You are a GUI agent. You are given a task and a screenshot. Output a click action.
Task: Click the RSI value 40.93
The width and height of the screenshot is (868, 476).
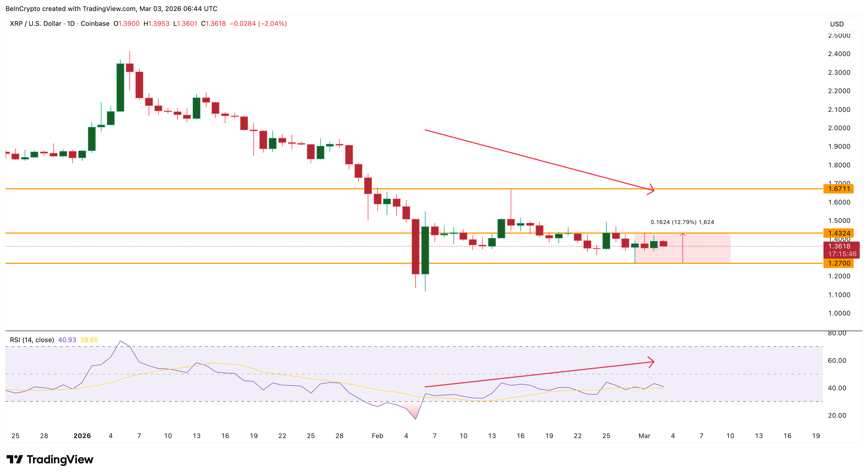[x=68, y=340]
